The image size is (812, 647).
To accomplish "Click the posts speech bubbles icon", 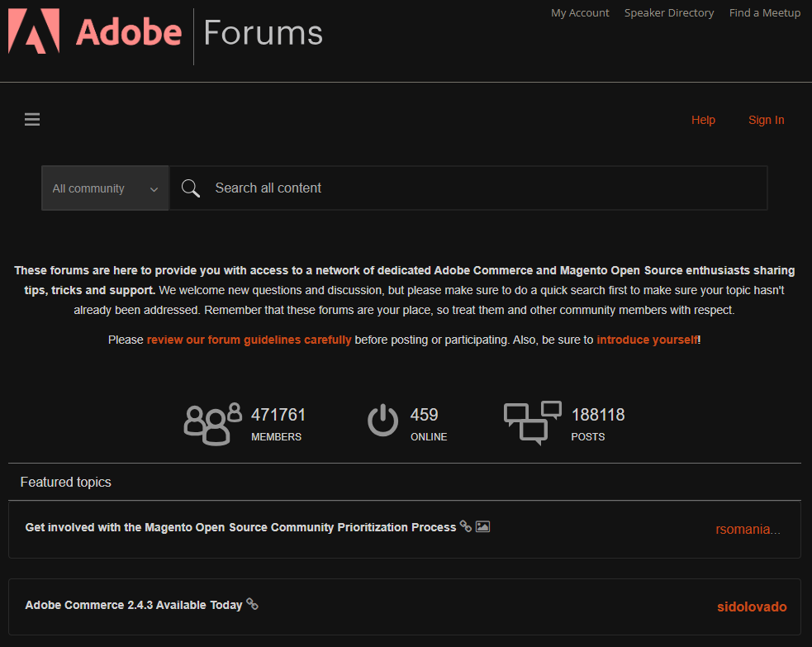I will pos(532,423).
